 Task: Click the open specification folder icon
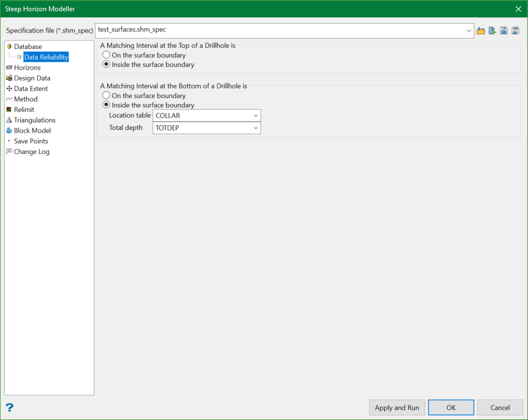point(481,31)
